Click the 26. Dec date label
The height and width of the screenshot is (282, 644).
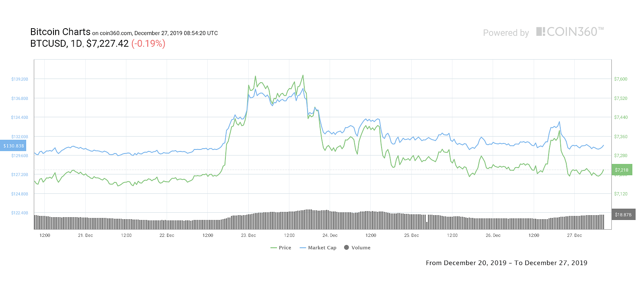pyautogui.click(x=493, y=235)
